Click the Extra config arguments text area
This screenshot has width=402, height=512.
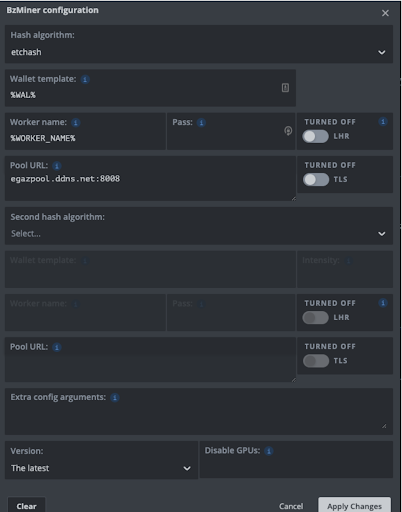[199, 411]
